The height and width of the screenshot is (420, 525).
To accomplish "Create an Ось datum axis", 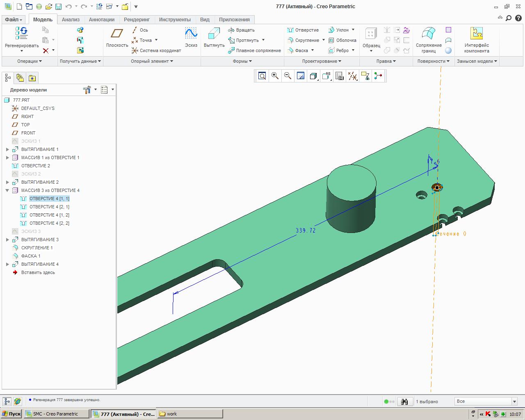I will 140,30.
